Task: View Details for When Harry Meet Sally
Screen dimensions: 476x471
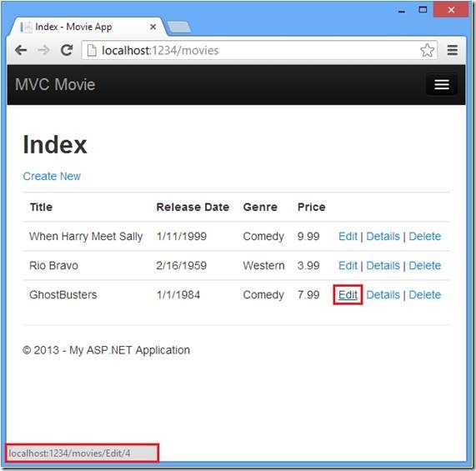Action: point(383,237)
